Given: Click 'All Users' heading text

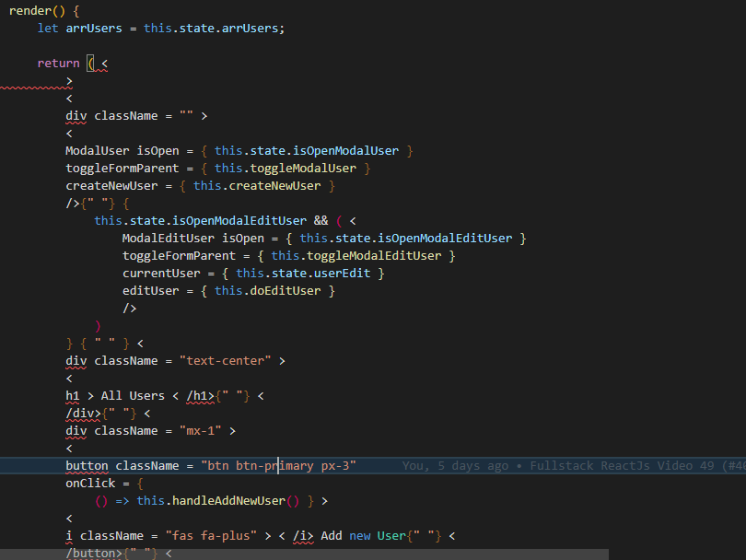Looking at the screenshot, I should (133, 396).
